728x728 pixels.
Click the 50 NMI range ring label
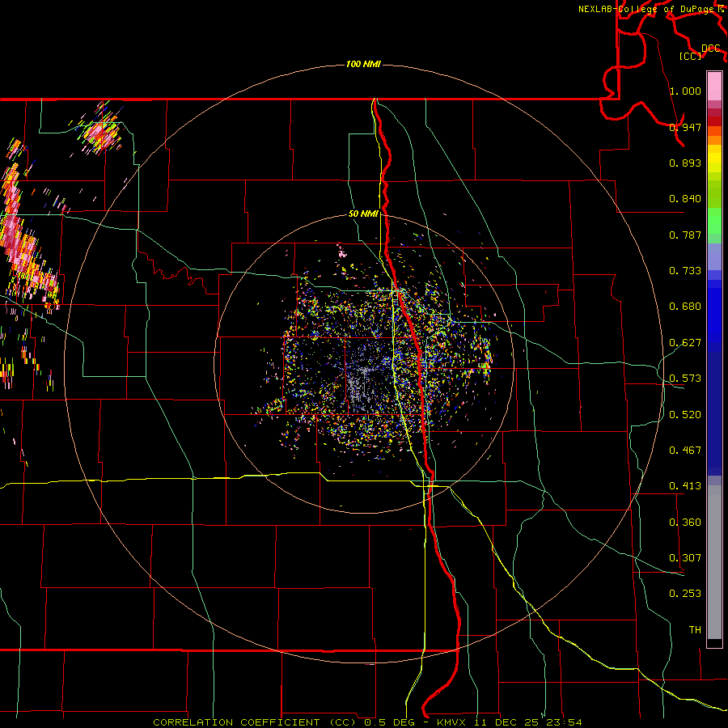363,214
